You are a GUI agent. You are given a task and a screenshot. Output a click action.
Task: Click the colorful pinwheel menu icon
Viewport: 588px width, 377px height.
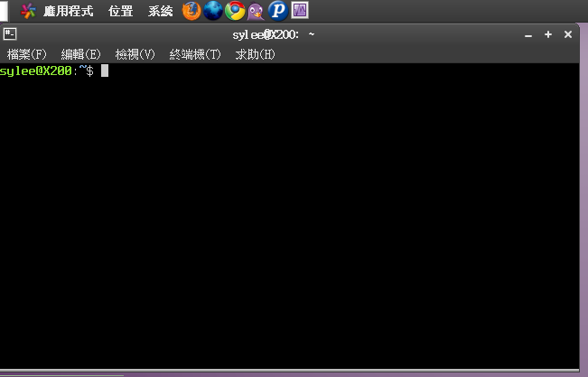28,11
